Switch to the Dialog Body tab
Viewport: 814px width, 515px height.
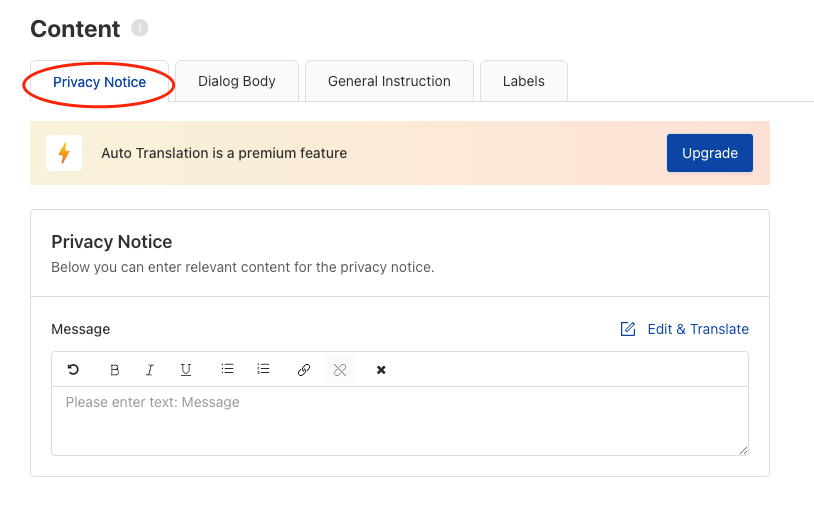click(237, 81)
